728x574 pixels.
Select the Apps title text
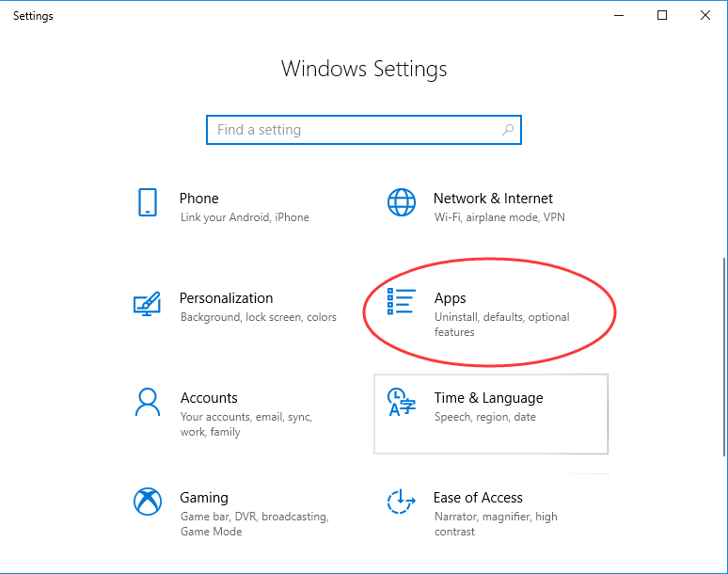450,298
